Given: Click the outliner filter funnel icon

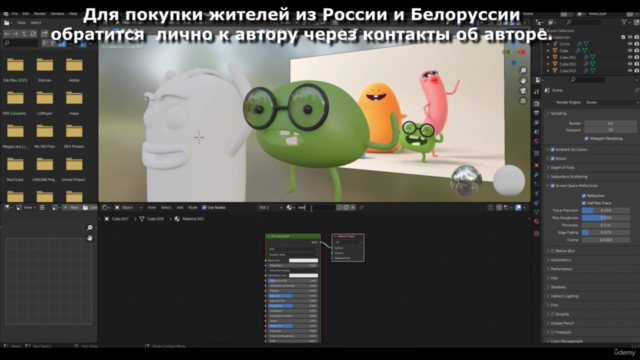Looking at the screenshot, I should [x=624, y=22].
